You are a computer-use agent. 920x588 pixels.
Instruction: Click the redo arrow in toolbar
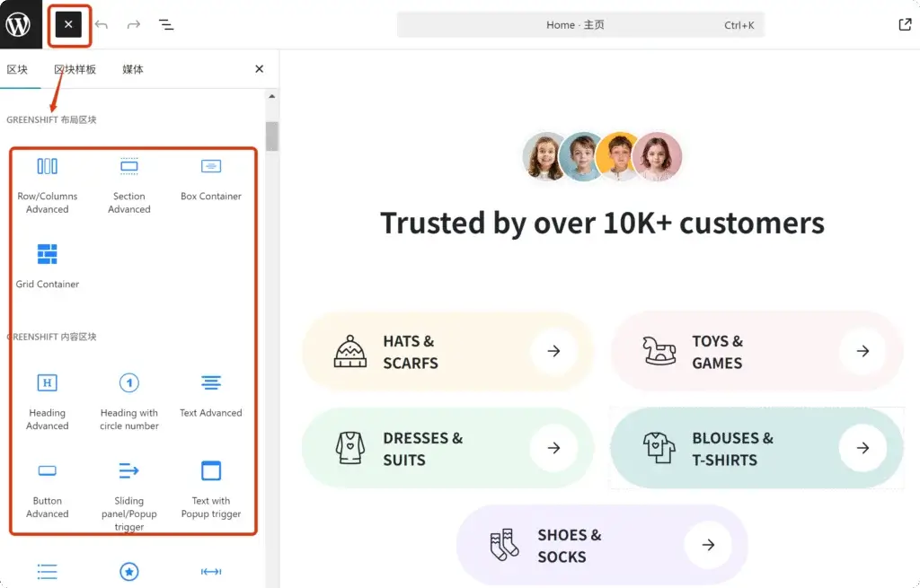pyautogui.click(x=134, y=25)
